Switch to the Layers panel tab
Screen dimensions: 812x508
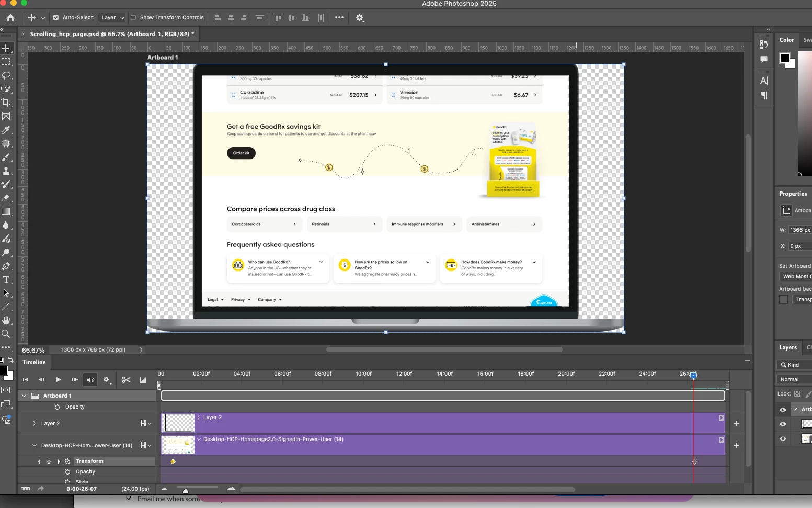point(788,347)
